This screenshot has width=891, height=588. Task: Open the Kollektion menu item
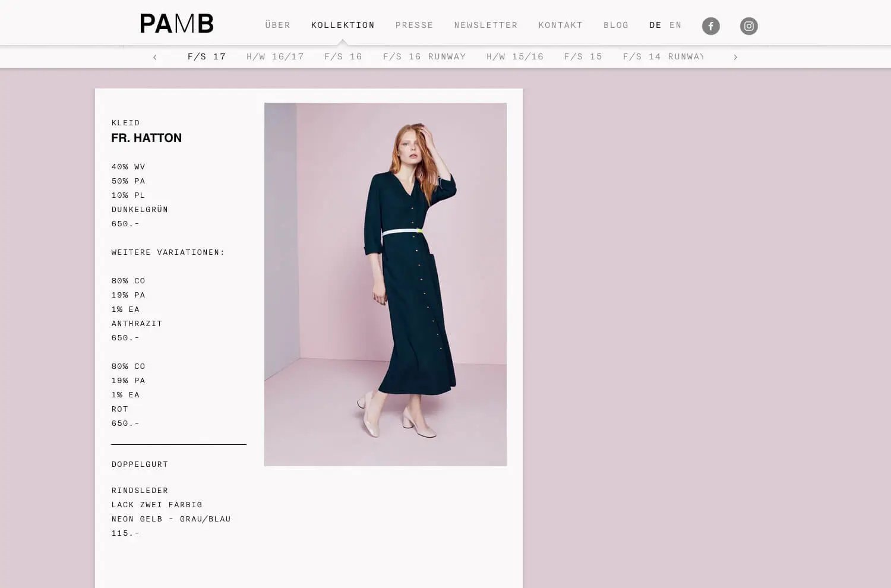343,25
